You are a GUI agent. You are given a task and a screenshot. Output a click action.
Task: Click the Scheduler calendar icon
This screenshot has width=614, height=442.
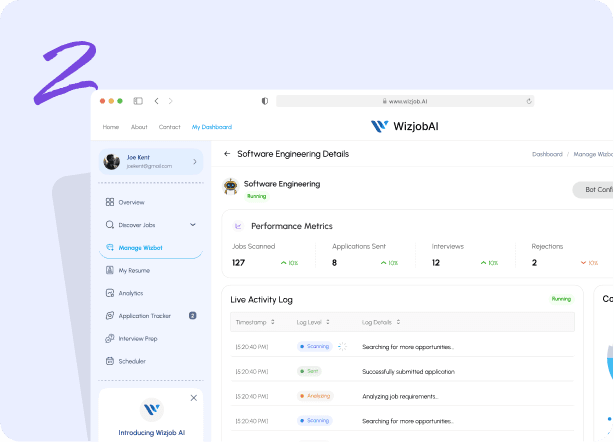click(x=110, y=361)
